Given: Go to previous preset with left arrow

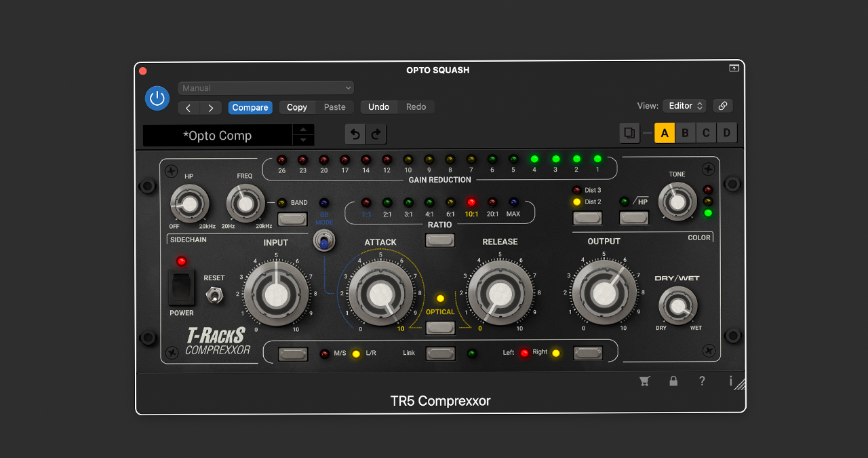Looking at the screenshot, I should click(x=189, y=108).
